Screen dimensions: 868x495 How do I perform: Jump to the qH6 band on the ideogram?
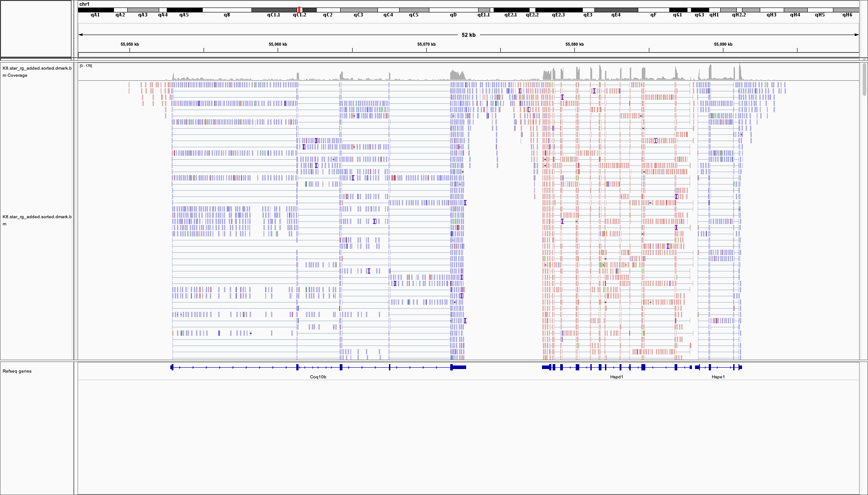[x=846, y=10]
